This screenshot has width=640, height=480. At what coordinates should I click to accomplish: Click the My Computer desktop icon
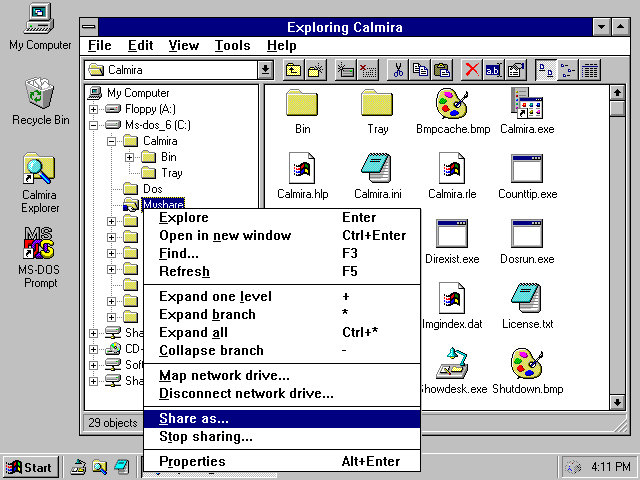[39, 18]
